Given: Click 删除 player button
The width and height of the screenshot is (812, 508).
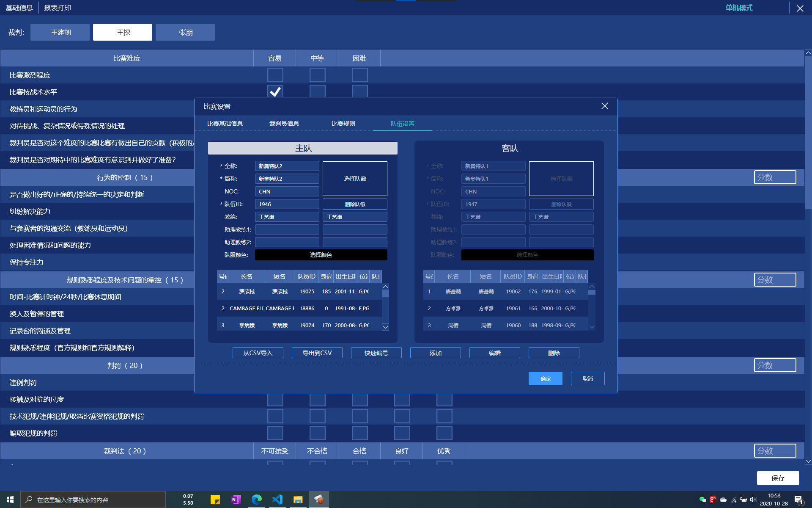Looking at the screenshot, I should [554, 353].
